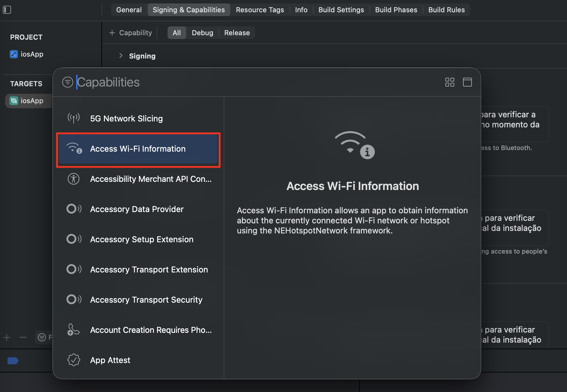567x392 pixels.
Task: Click the Accessory Setup Extension icon
Action: pyautogui.click(x=74, y=239)
